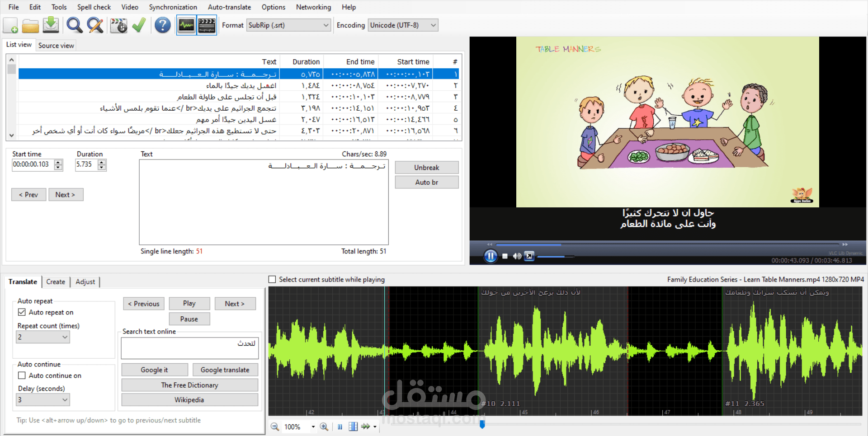Run spell check via the green checkmark icon

pos(139,25)
